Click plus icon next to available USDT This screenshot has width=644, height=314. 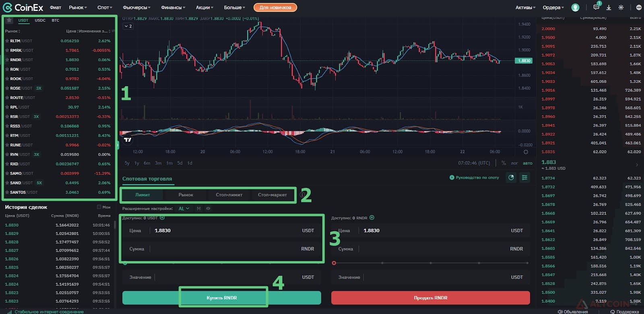162,218
